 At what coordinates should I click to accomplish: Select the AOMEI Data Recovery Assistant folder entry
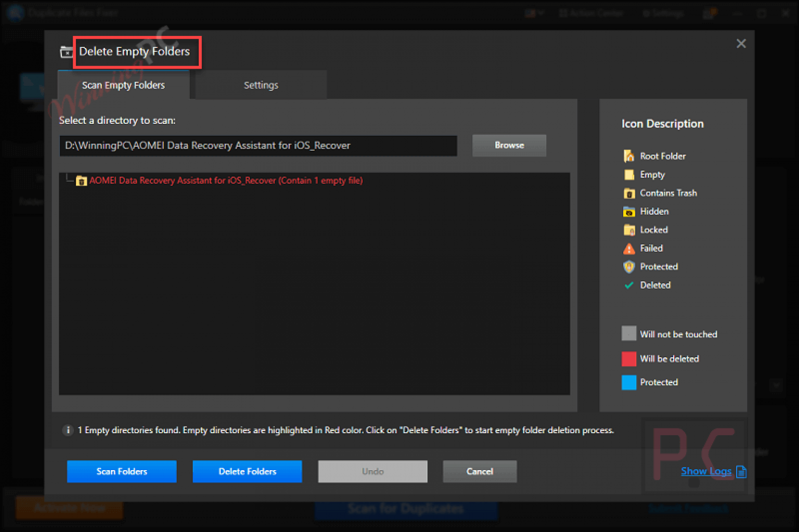(226, 180)
